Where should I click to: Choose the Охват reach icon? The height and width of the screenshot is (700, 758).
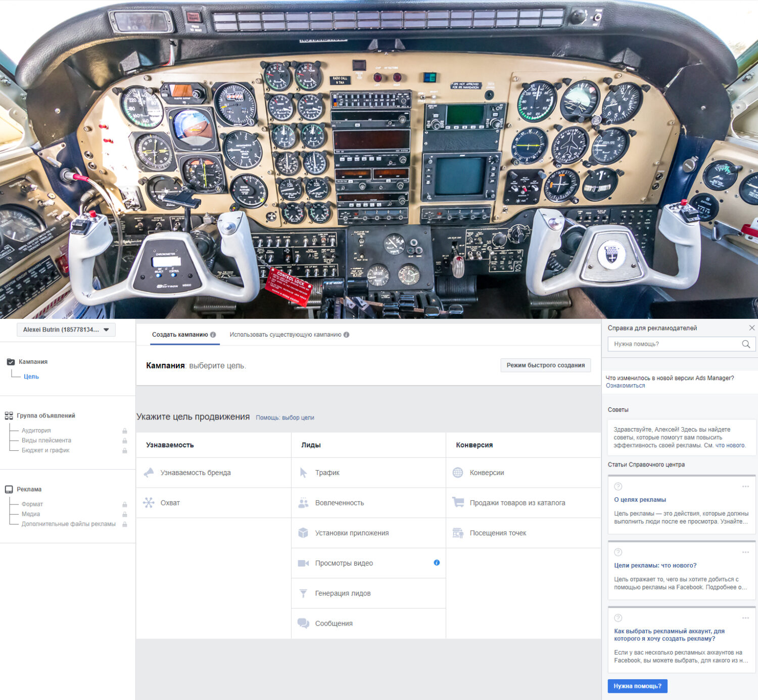149,503
